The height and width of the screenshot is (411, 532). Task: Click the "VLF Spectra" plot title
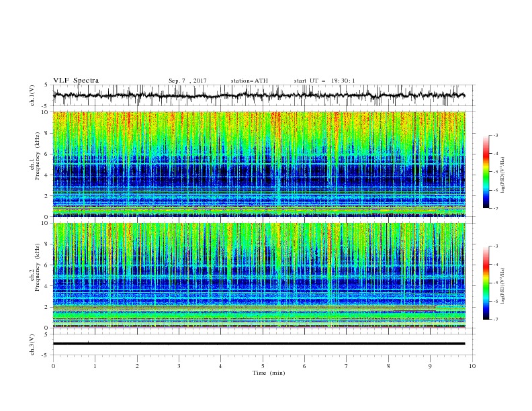[76, 81]
